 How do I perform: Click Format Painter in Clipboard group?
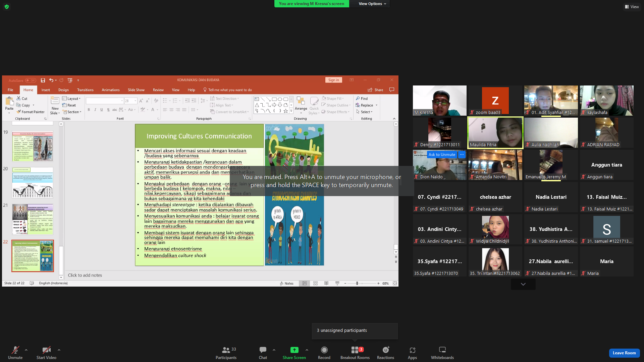[31, 112]
